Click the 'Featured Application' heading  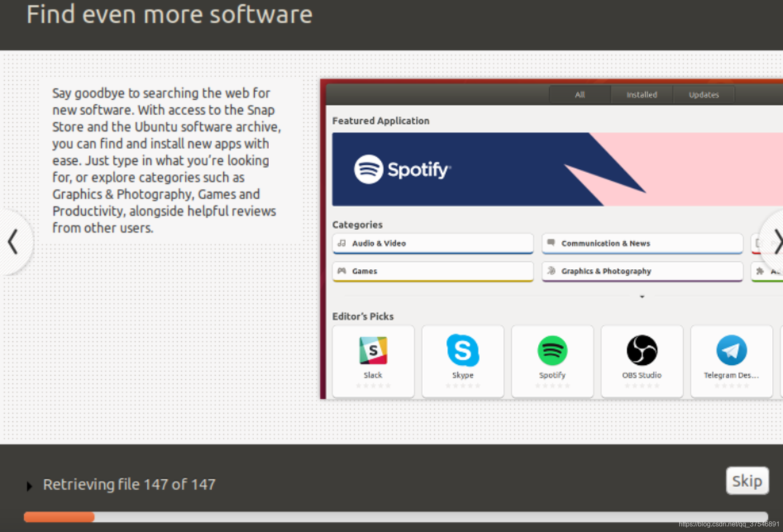[381, 121]
